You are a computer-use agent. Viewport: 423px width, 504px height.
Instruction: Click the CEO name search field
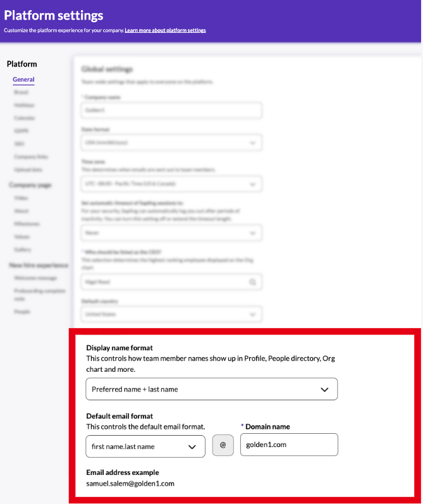pos(164,283)
